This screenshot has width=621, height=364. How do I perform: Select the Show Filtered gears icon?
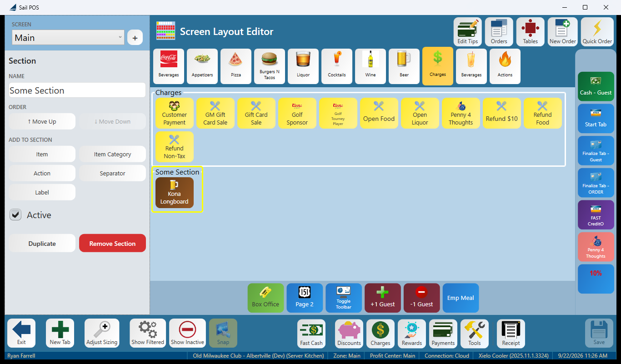coord(148,333)
